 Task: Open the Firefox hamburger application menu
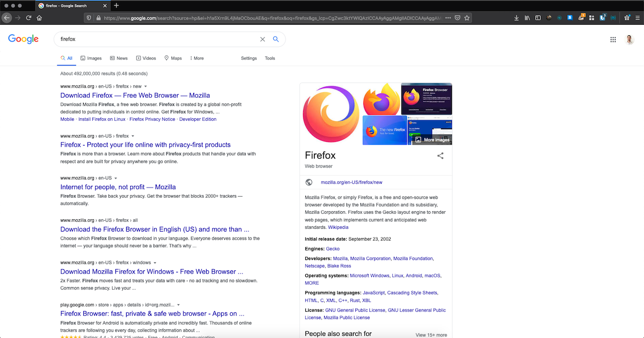click(638, 18)
